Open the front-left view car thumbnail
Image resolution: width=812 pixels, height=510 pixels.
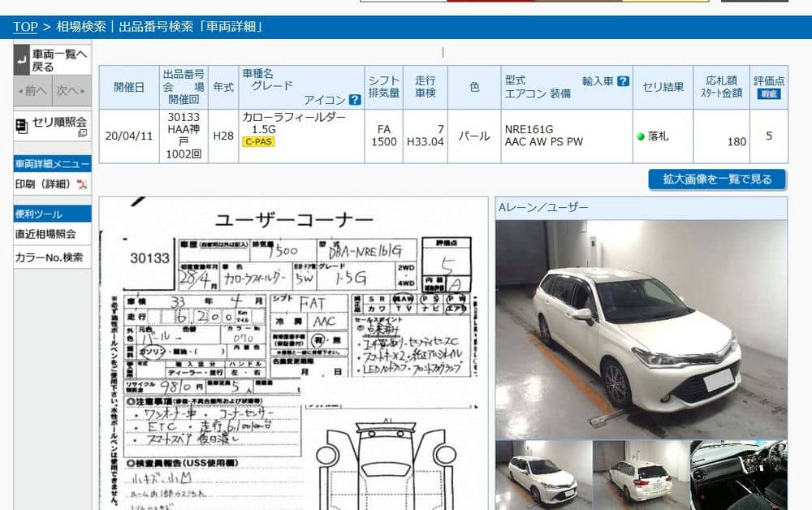(544, 475)
